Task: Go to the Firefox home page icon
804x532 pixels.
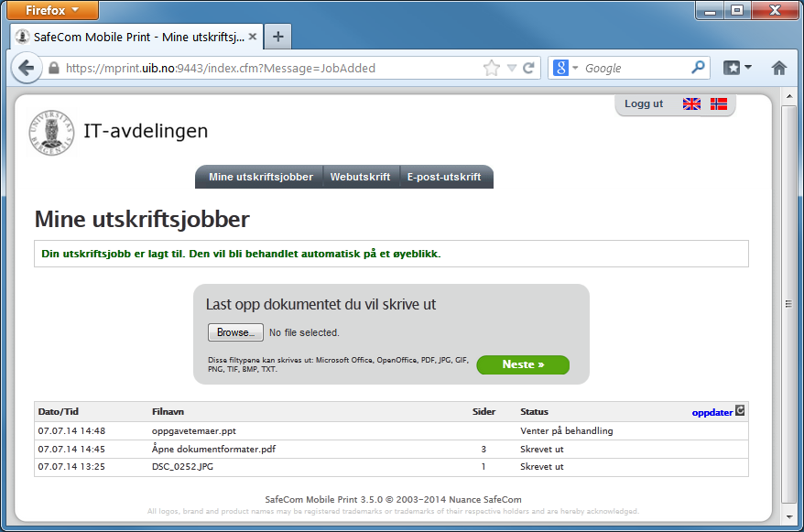Action: [779, 69]
